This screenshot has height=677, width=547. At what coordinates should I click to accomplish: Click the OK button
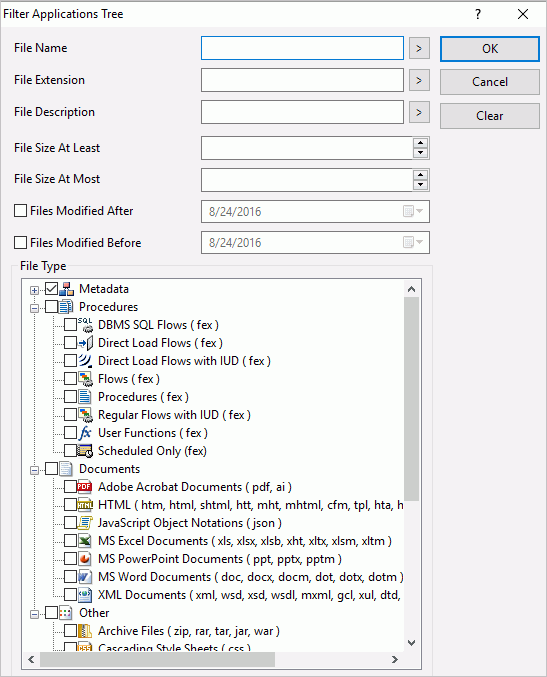point(490,49)
